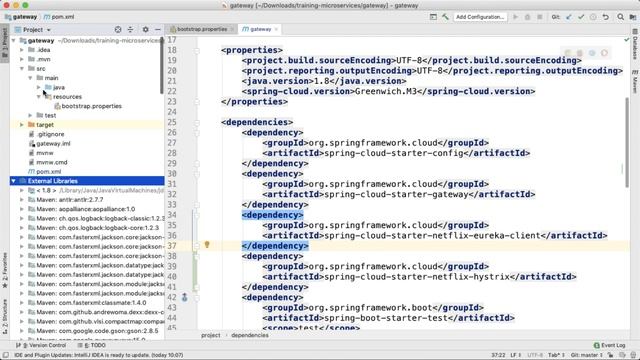Click the gateway breadcrumb in navigation bar
The width and height of the screenshot is (640, 360).
[21, 17]
